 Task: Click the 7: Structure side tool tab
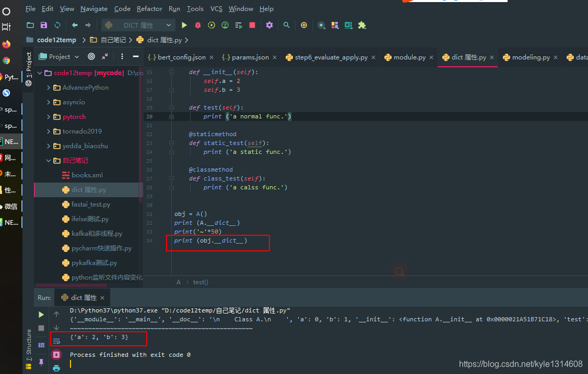point(29,349)
